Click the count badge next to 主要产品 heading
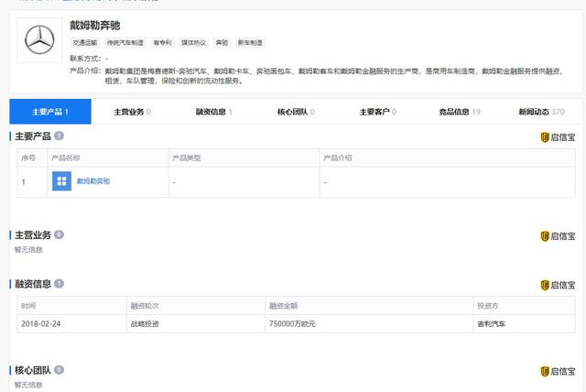The height and width of the screenshot is (392, 586). [x=59, y=136]
